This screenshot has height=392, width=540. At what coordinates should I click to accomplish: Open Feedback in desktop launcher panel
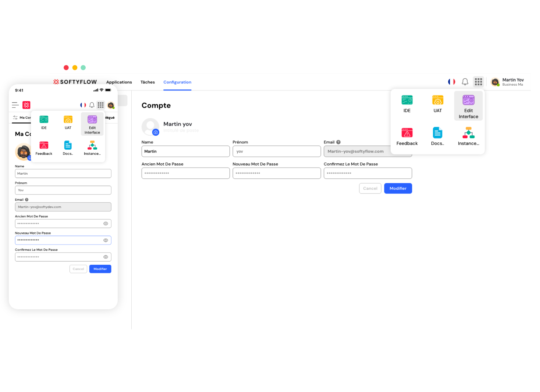click(407, 136)
